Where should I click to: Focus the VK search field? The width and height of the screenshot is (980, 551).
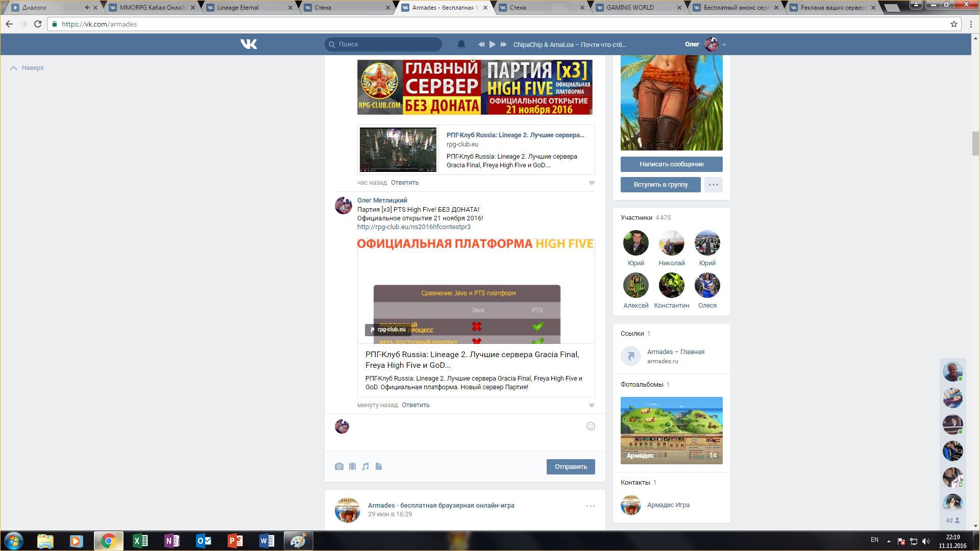pos(383,44)
